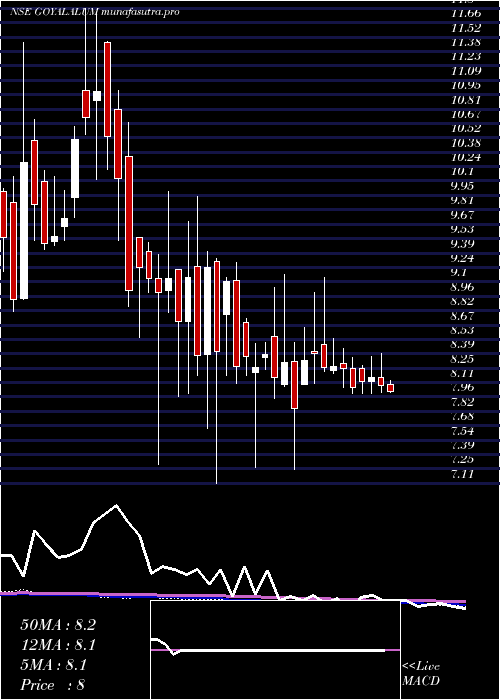The width and height of the screenshot is (500, 700).
Task: Click the 9.1 price axis label
Action: pyautogui.click(x=460, y=272)
